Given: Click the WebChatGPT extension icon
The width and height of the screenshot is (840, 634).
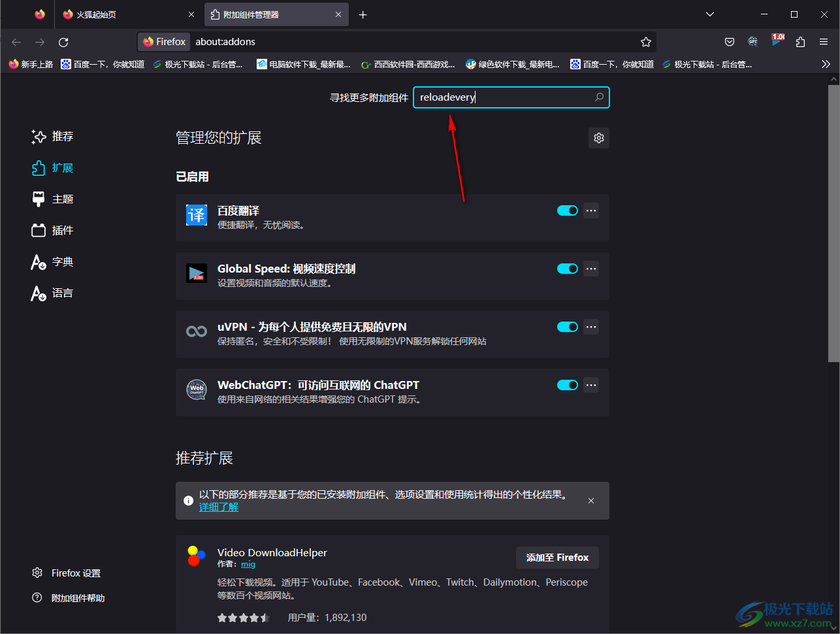Looking at the screenshot, I should click(x=197, y=390).
